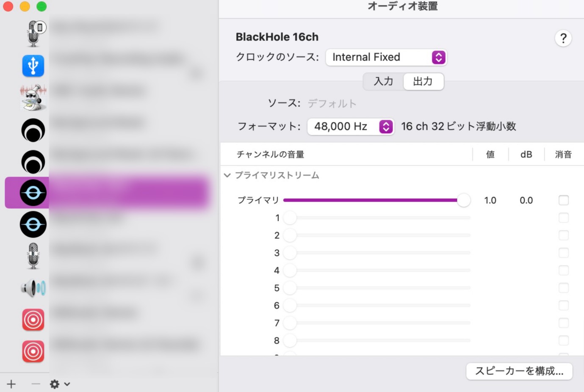The width and height of the screenshot is (584, 392).
Task: Click the channel 7 volume slider
Action: (377, 323)
